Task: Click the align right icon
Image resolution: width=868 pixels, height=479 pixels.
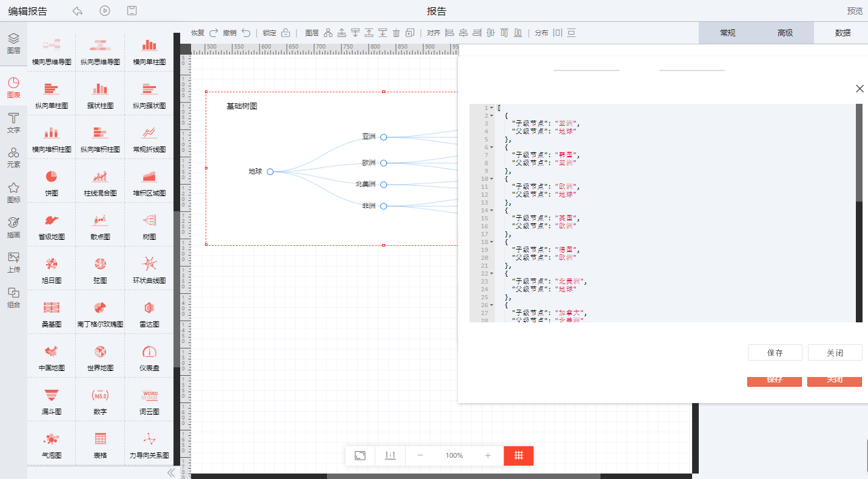Action: [x=477, y=33]
